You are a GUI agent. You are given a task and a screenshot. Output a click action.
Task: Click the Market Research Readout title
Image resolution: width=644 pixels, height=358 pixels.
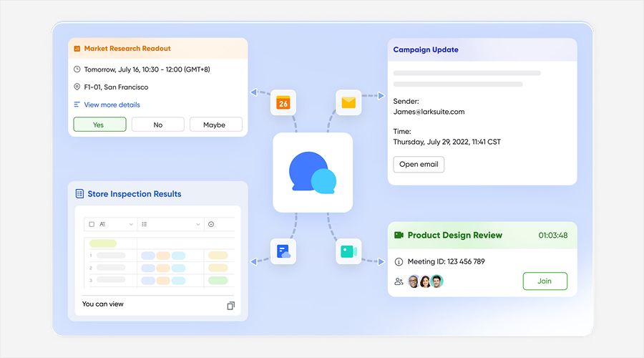click(127, 49)
